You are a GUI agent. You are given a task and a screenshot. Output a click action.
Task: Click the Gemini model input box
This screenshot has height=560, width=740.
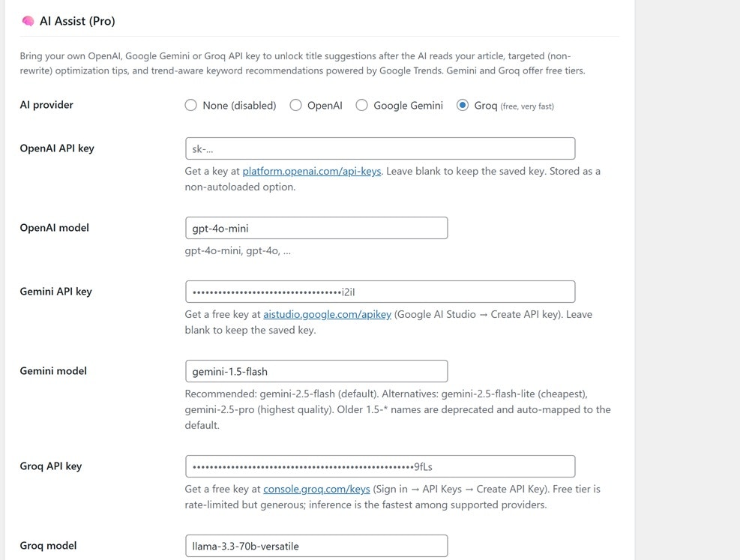coord(316,371)
